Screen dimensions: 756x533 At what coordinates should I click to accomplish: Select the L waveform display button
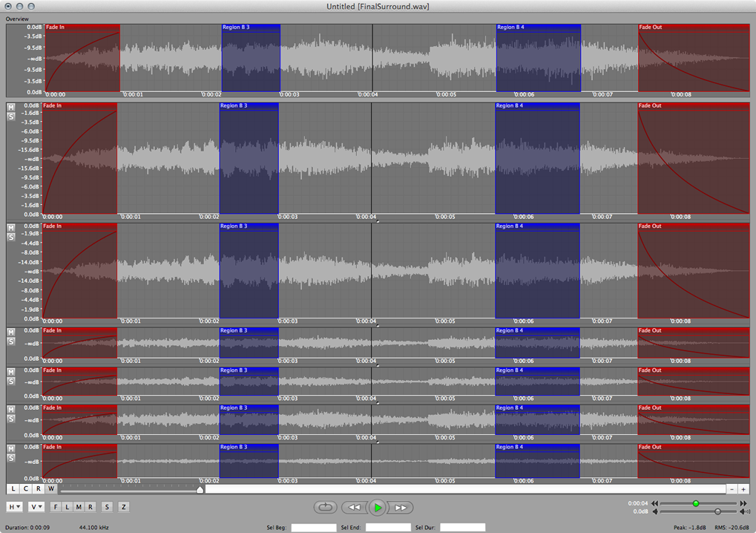[66, 506]
